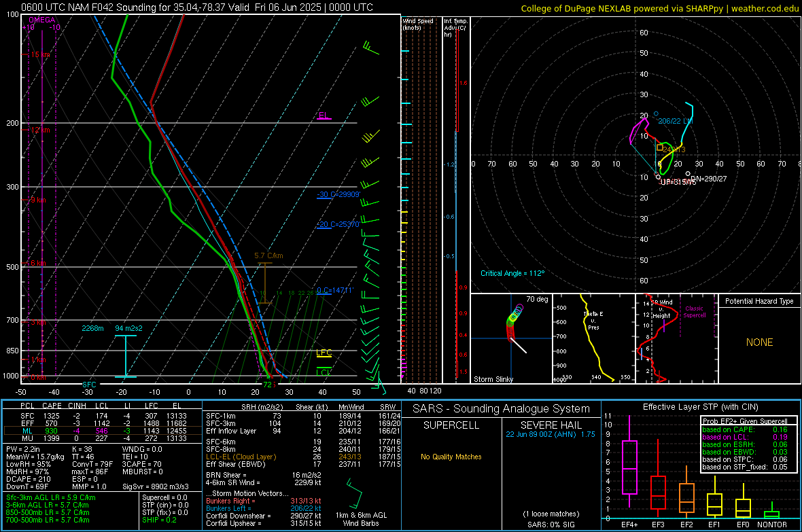The image size is (802, 532).
Task: Click the 'NONE' hazard type value
Action: 760,342
